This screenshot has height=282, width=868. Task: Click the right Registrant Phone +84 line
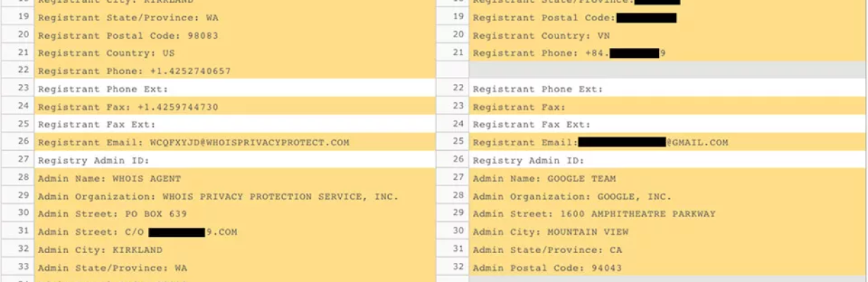[668, 53]
